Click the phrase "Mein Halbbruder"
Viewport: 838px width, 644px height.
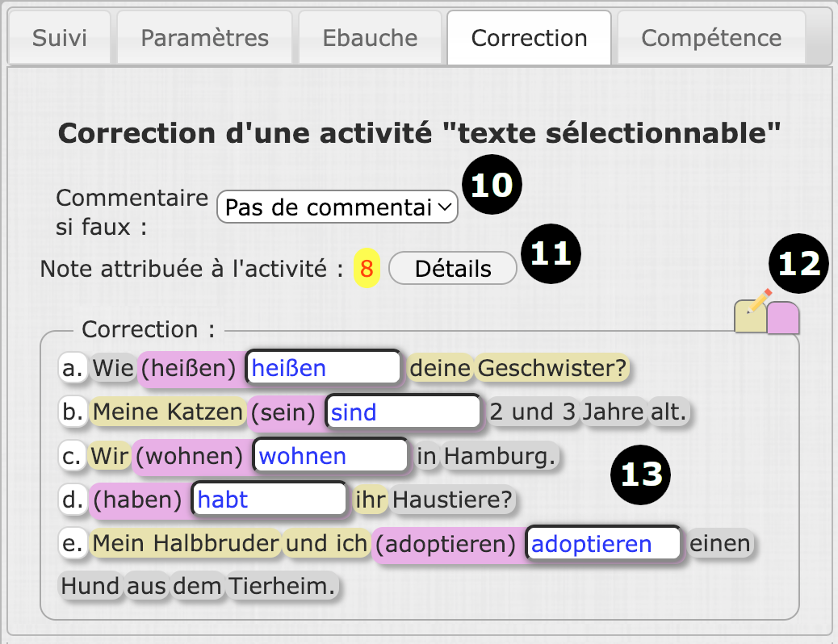(x=186, y=544)
